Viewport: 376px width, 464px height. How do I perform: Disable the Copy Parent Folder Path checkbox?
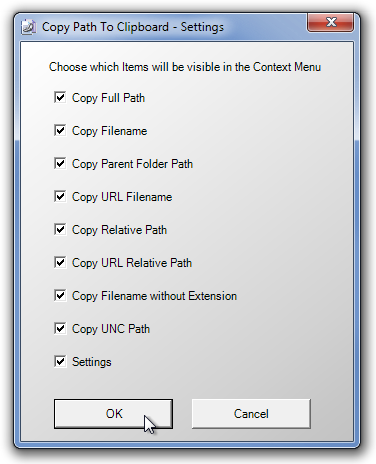click(x=60, y=163)
